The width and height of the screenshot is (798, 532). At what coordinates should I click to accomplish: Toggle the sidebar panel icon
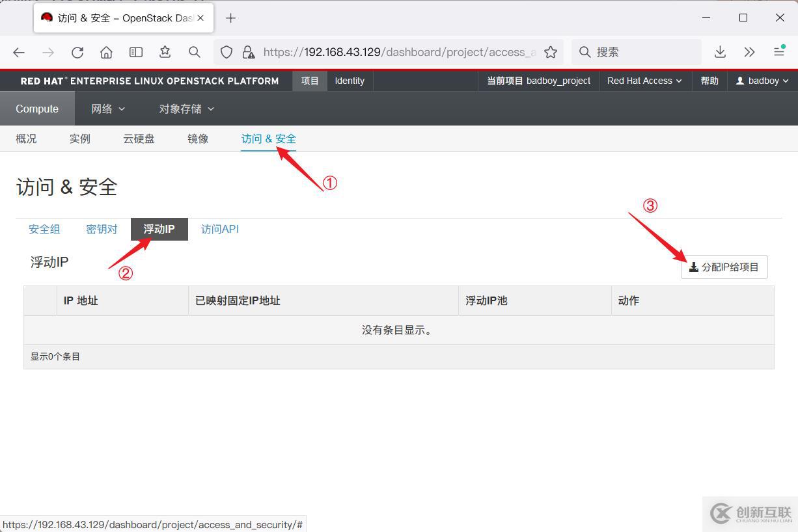[x=135, y=52]
